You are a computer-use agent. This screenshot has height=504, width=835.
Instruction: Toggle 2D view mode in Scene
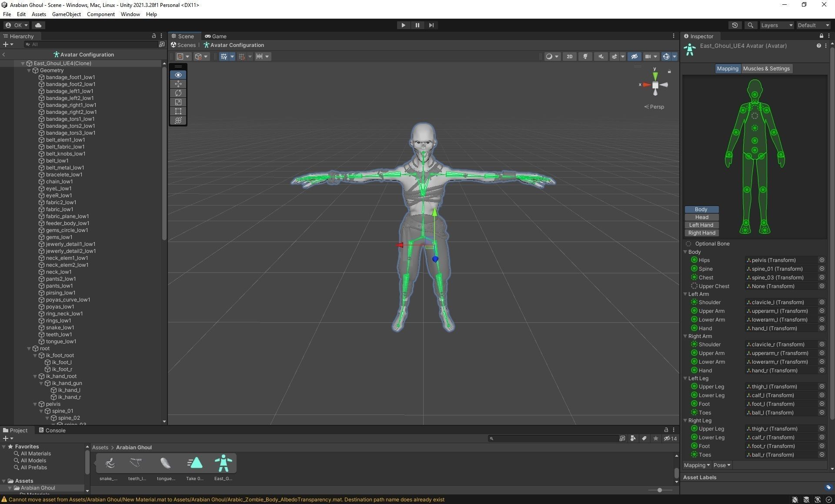click(569, 56)
